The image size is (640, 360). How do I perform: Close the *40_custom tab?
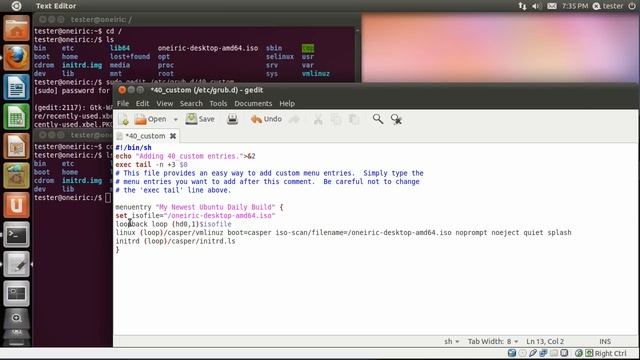173,136
